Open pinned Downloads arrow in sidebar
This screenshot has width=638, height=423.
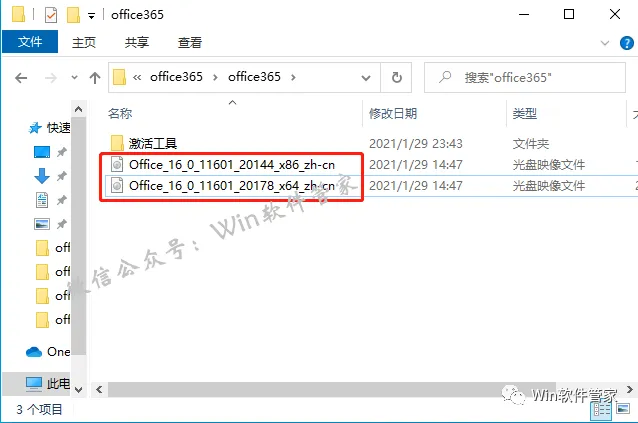tap(42, 176)
